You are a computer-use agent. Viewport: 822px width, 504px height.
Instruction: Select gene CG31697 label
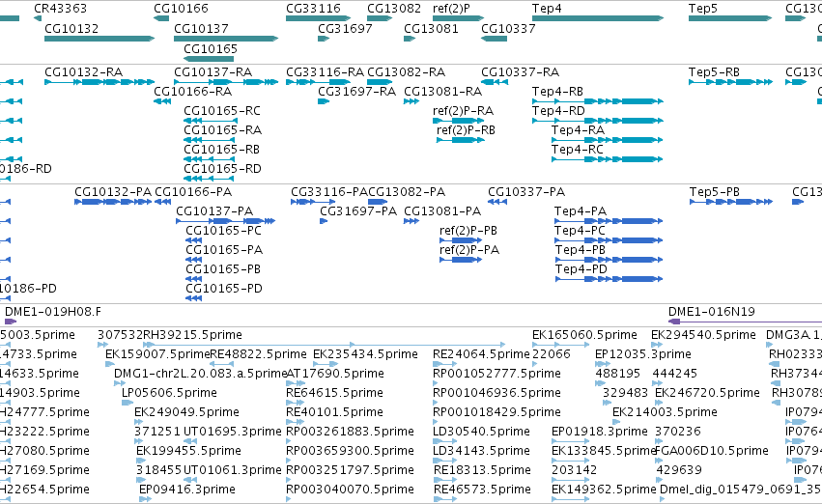(x=345, y=28)
